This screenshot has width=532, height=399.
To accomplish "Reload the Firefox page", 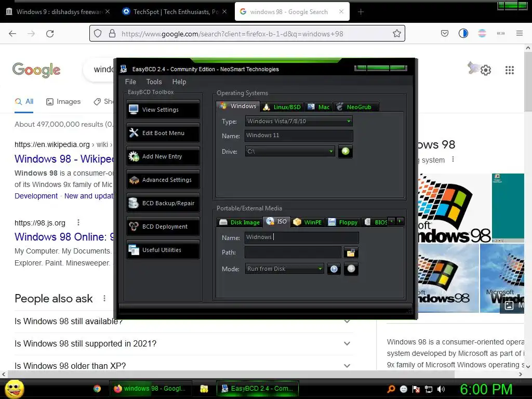I will coord(50,34).
